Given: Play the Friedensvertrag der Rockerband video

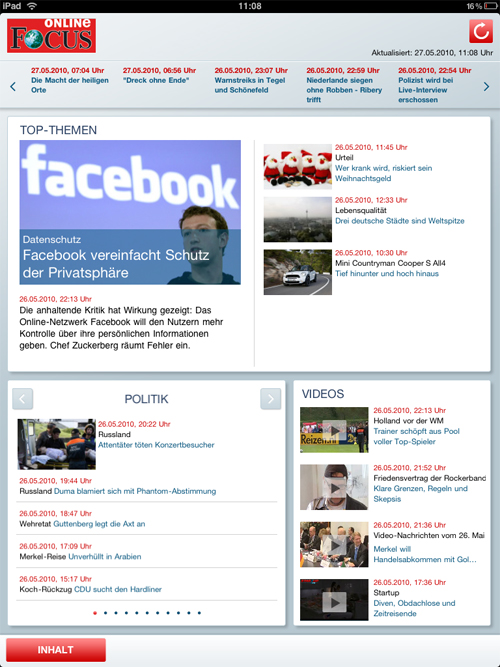Looking at the screenshot, I should point(334,487).
